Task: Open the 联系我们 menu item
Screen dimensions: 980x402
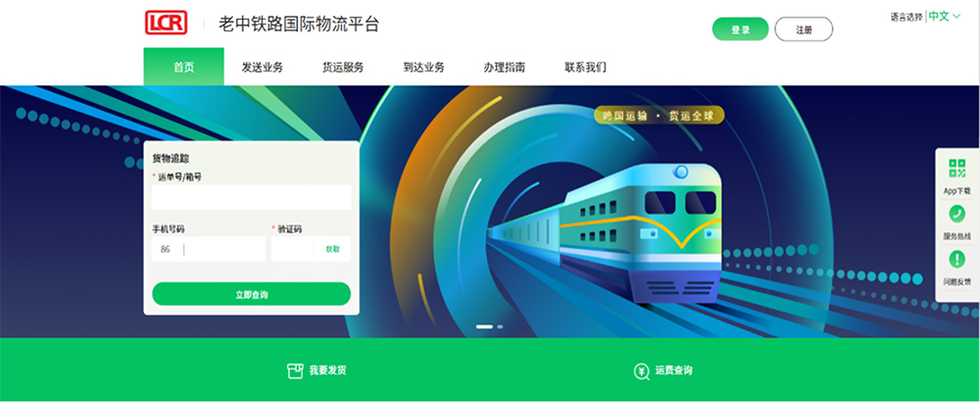Action: tap(585, 68)
